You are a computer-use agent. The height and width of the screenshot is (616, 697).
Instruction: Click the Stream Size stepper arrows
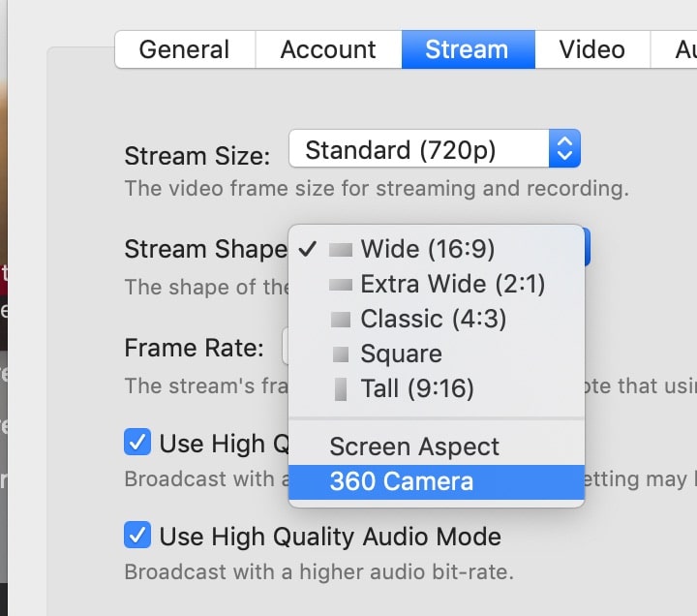click(564, 148)
